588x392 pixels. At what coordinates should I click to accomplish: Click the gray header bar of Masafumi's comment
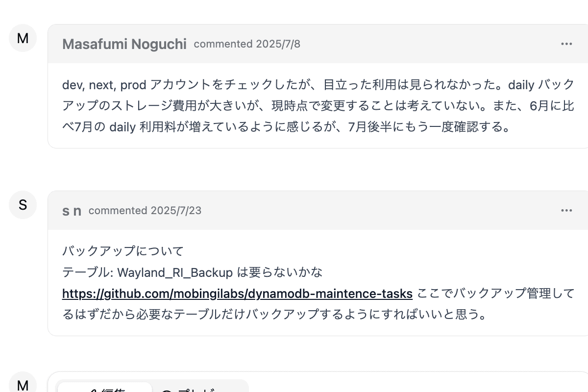[416, 44]
